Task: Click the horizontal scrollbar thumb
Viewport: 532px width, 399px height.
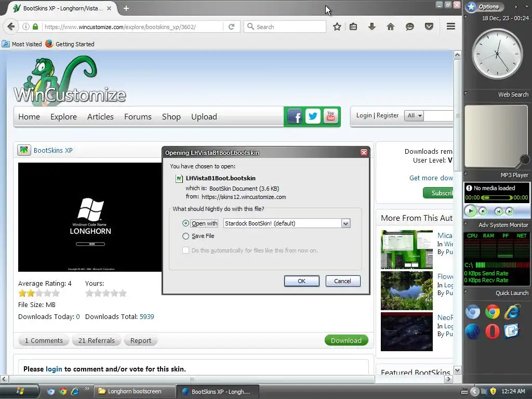Action: tap(192, 379)
